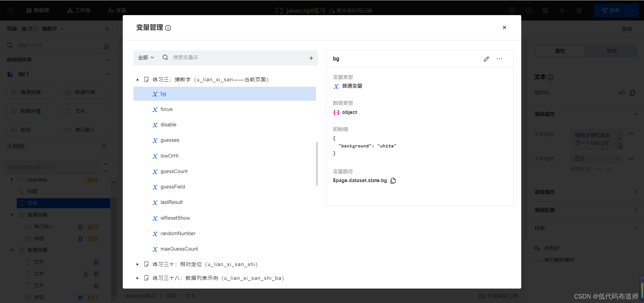This screenshot has height=303, width=644.
Task: Click the info icon beside 变量管理 title
Action: click(x=168, y=28)
